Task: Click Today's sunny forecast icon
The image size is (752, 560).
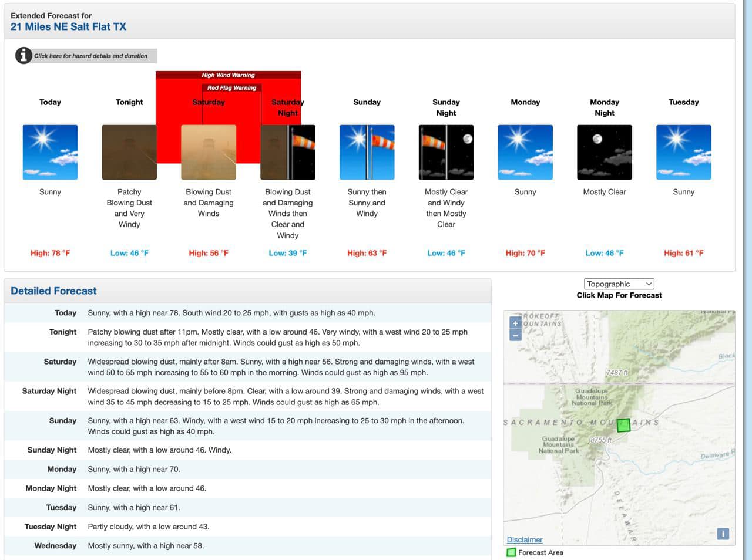Action: [x=50, y=152]
